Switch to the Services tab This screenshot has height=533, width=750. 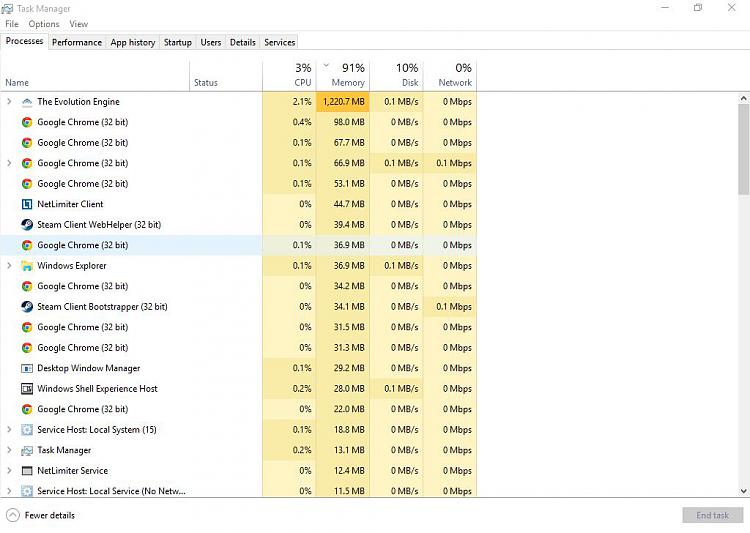point(280,42)
